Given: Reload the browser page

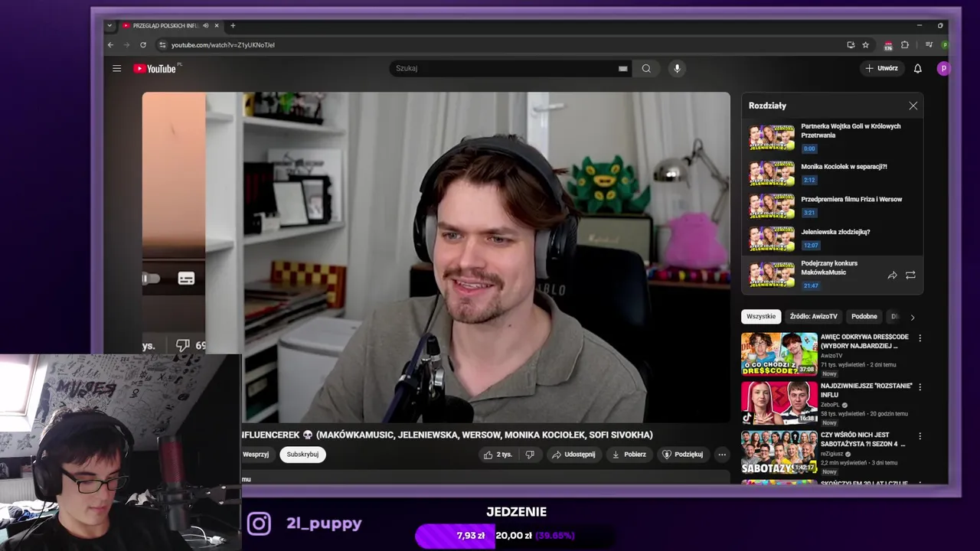Looking at the screenshot, I should tap(142, 44).
